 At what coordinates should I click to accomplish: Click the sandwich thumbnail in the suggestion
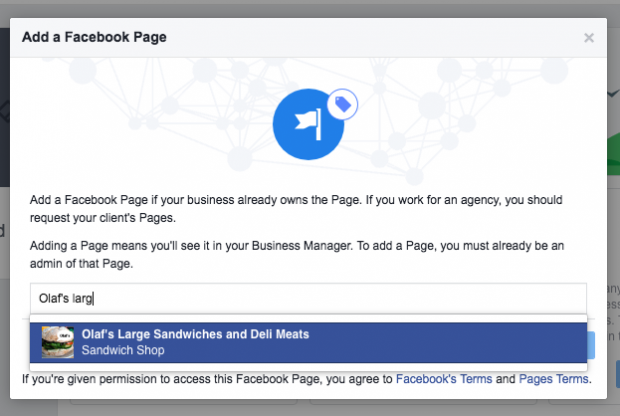click(58, 342)
